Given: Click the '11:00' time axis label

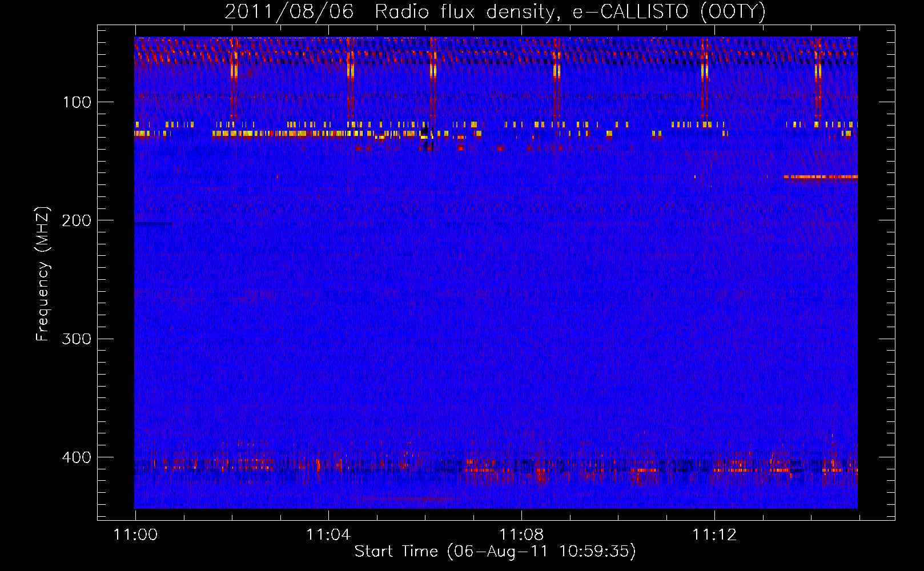Looking at the screenshot, I should tap(135, 534).
